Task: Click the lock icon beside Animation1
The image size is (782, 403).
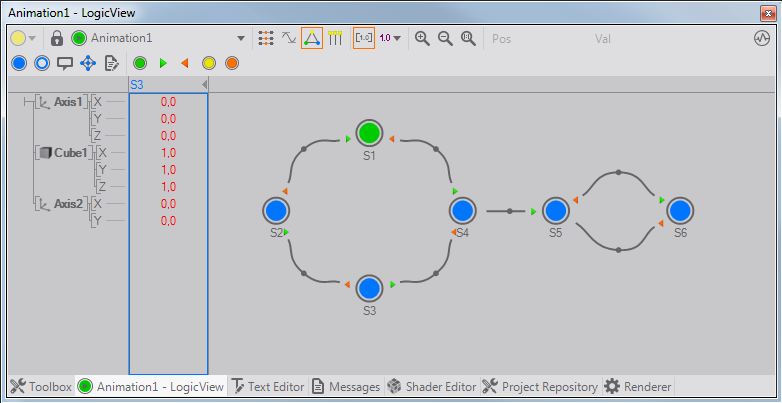Action: 57,38
